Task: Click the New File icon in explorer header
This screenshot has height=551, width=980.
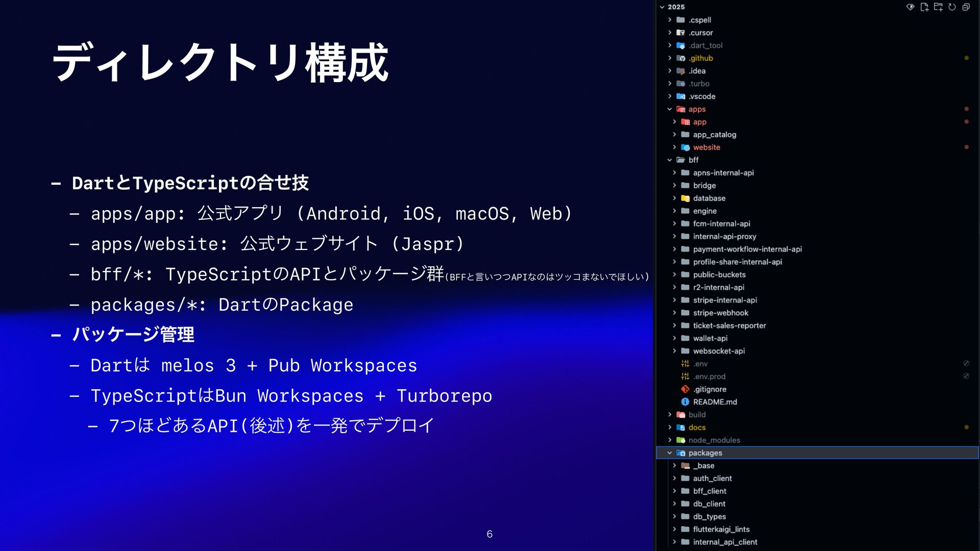Action: 924,7
